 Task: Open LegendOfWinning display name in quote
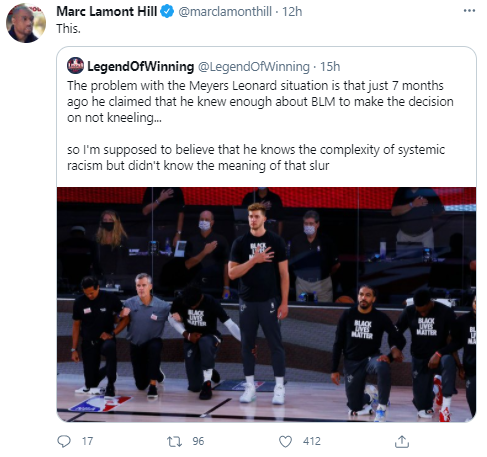click(141, 67)
